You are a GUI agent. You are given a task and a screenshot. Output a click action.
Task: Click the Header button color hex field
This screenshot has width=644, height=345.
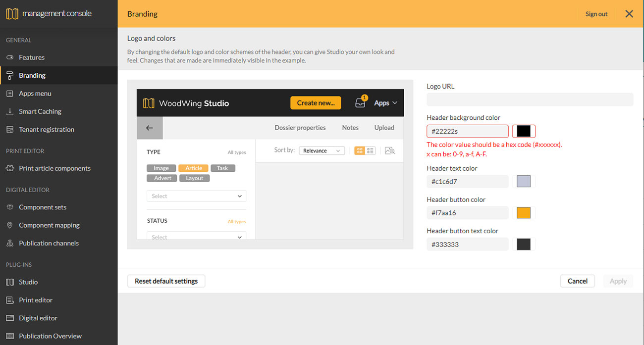tap(468, 213)
